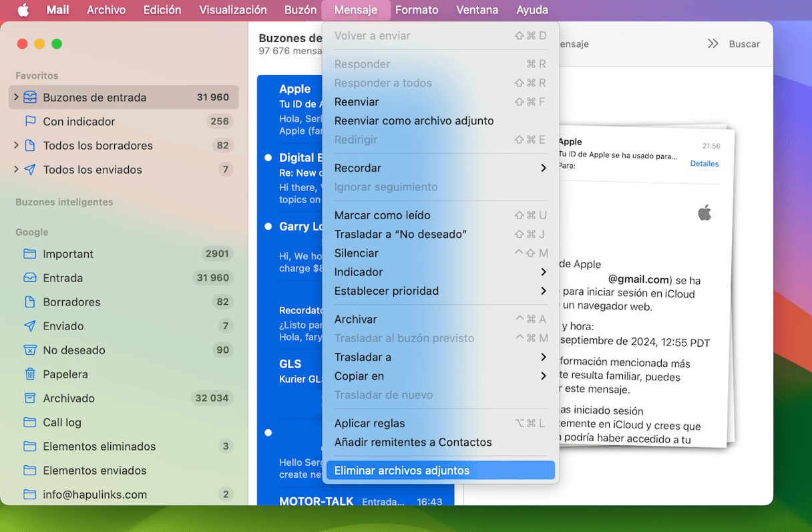Choose Reenviar from the menu

441,102
